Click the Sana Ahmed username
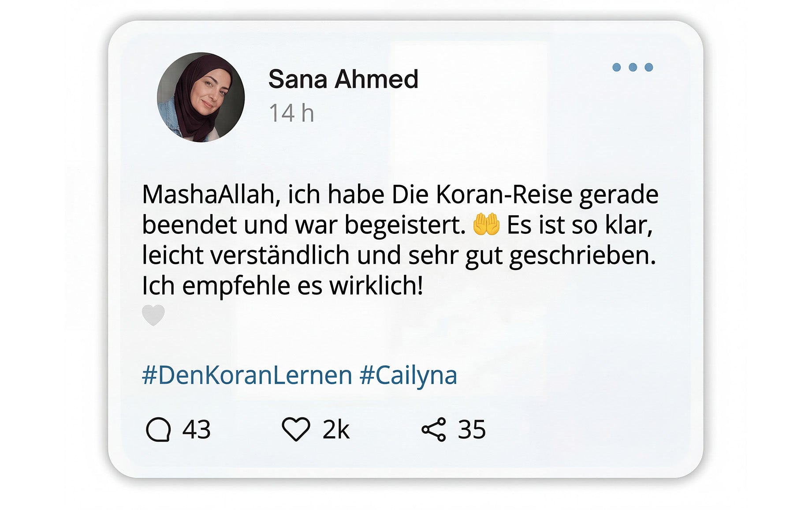 point(343,79)
